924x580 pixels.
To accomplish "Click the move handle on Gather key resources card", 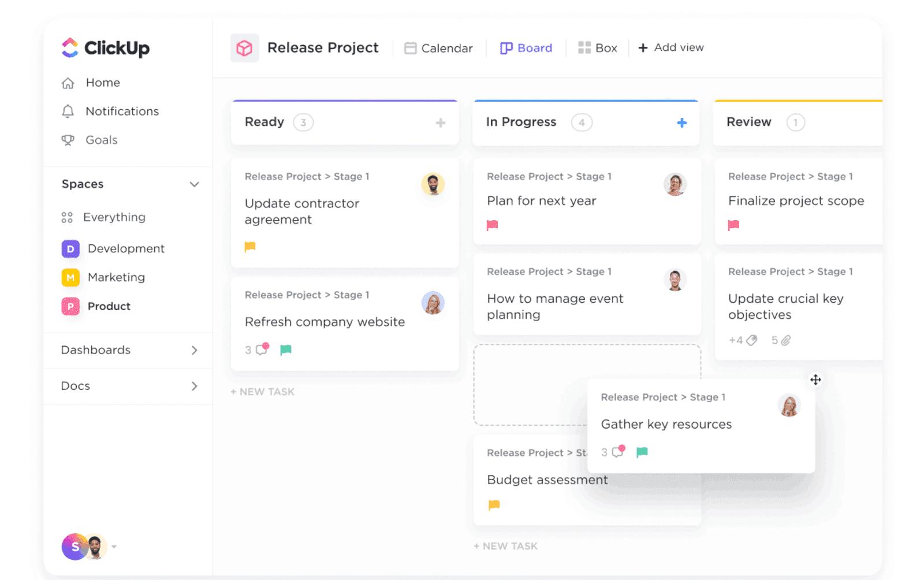I will pyautogui.click(x=815, y=380).
